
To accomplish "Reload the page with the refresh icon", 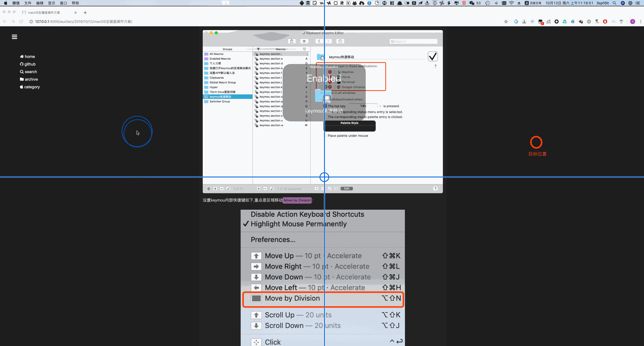I will click(21, 22).
